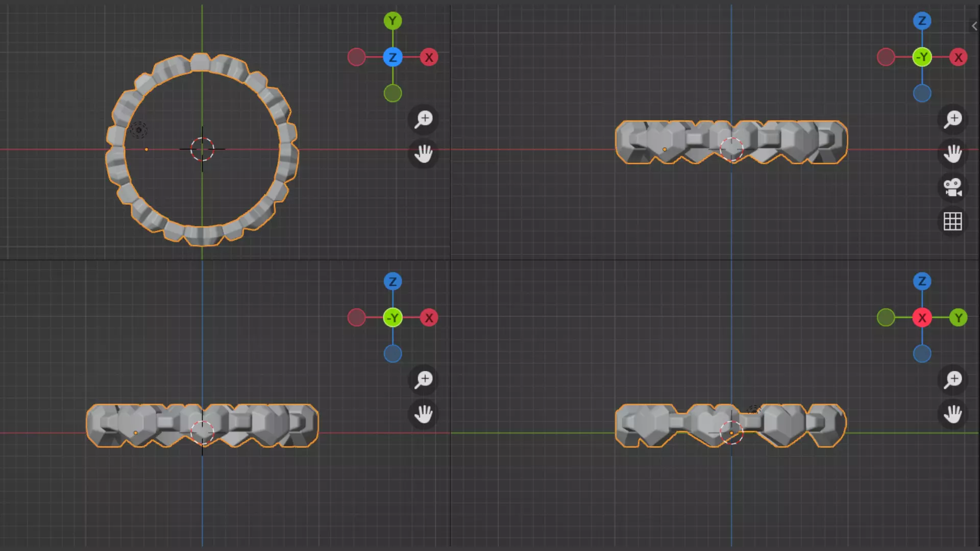Click negative Z circle in bottom-right gizmo
This screenshot has height=551, width=980.
coord(922,354)
